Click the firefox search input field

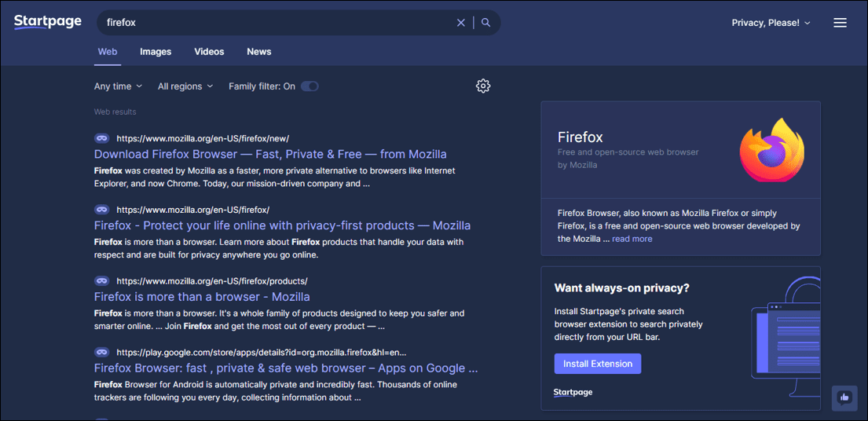(277, 23)
